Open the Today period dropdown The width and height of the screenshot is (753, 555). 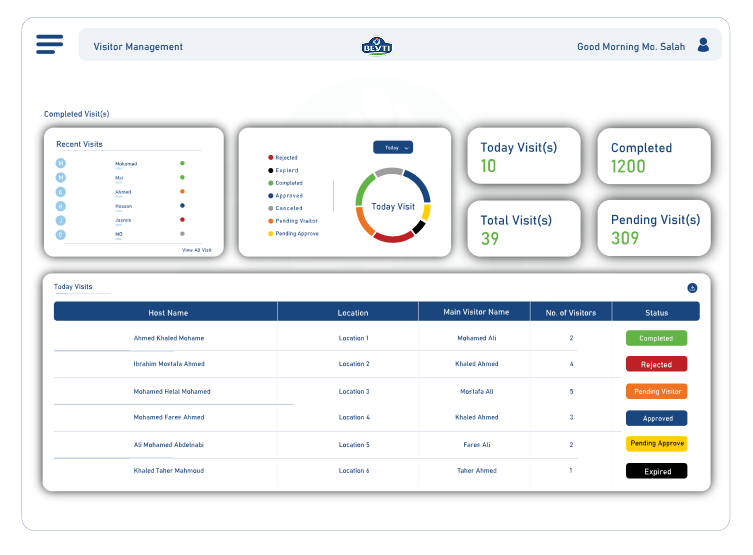click(x=393, y=147)
